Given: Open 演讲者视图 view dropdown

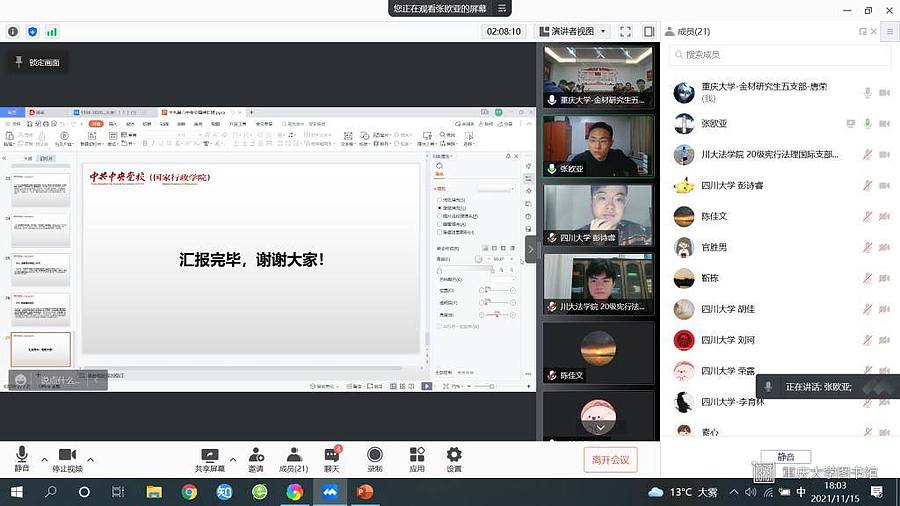Looking at the screenshot, I should click(x=573, y=32).
